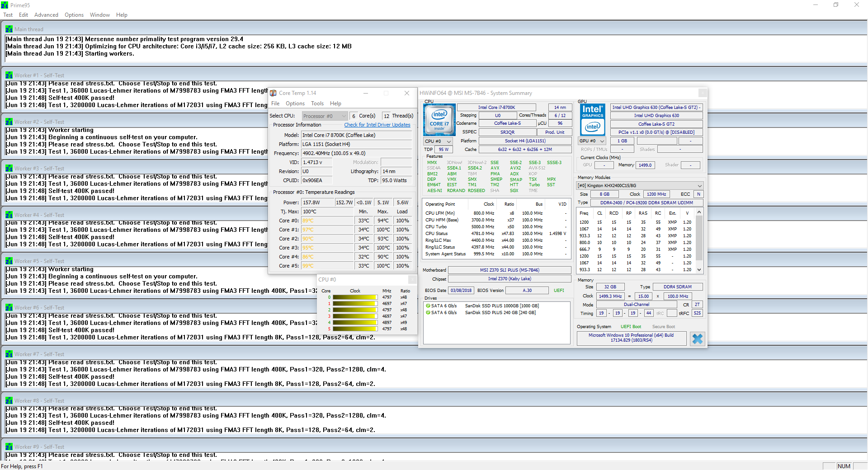868x470 pixels.
Task: Click the status icon for SanDisk 1000GB drive
Action: point(428,306)
